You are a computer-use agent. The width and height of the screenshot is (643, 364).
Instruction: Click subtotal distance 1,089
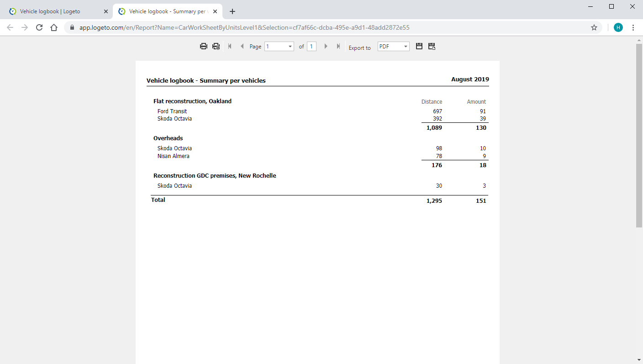click(x=434, y=128)
